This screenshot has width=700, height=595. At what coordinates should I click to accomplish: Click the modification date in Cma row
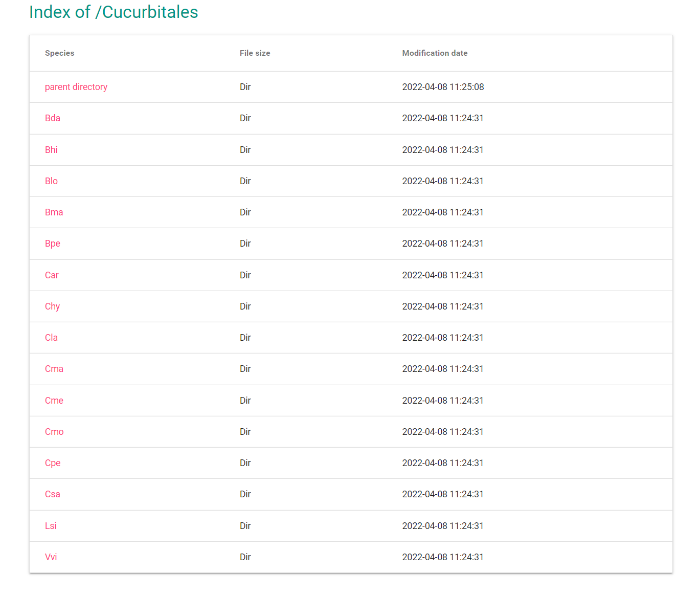tap(443, 369)
